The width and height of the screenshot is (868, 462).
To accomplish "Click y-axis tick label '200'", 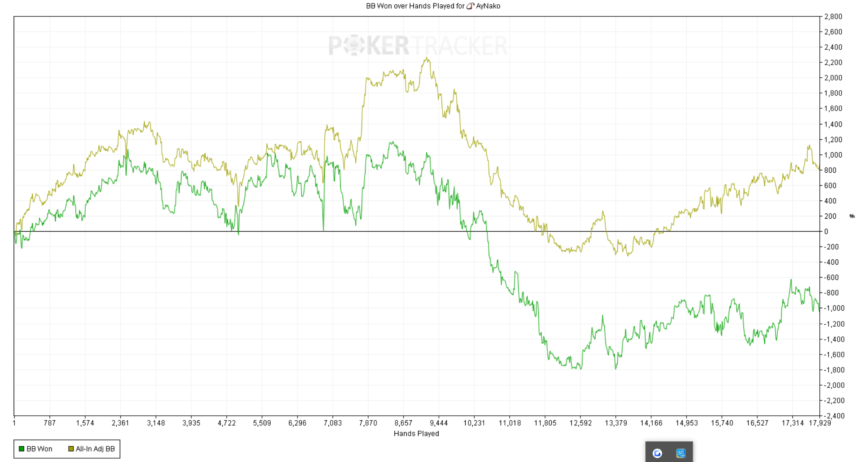I will [830, 216].
